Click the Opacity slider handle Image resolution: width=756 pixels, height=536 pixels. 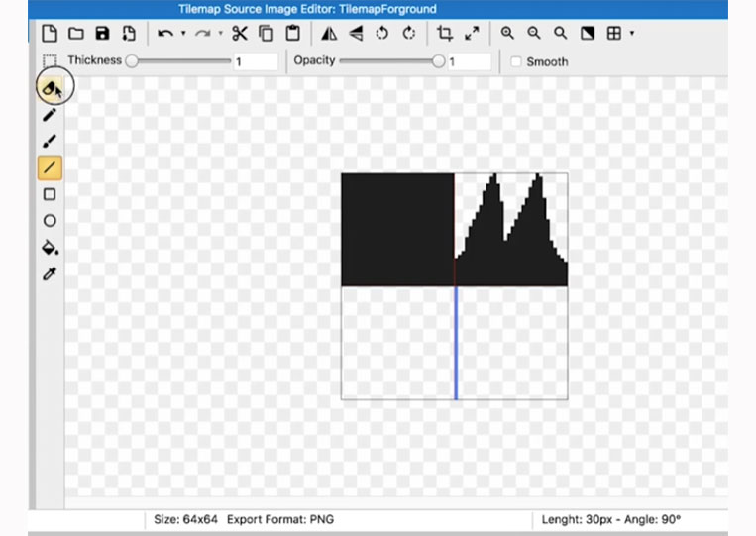pos(438,61)
